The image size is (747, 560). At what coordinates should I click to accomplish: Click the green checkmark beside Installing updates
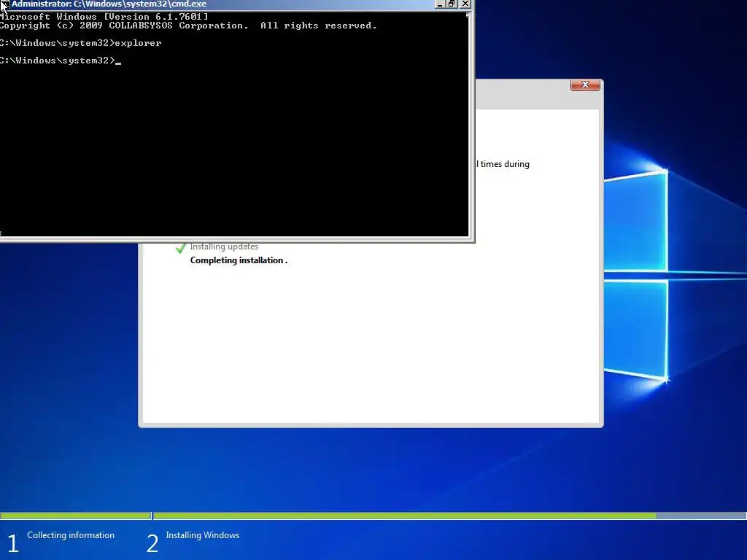[181, 248]
